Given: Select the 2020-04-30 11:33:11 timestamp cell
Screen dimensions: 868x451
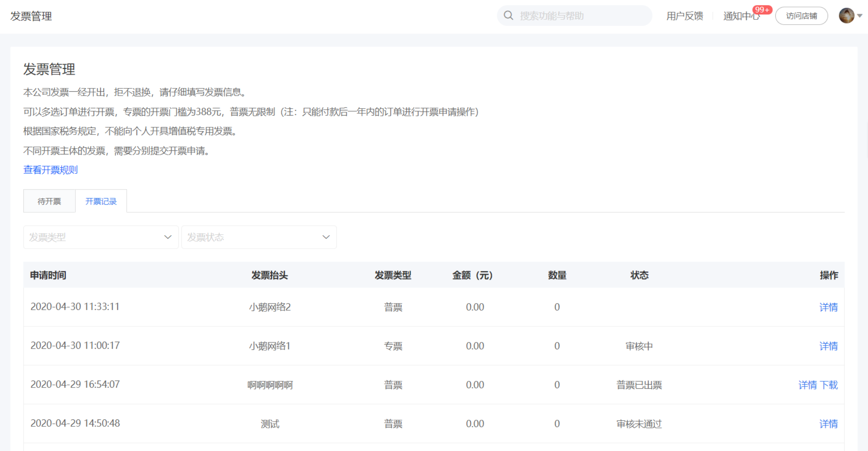Looking at the screenshot, I should click(75, 307).
